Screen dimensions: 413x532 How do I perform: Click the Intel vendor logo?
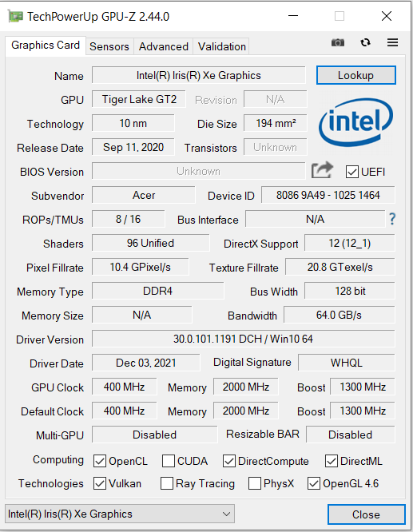point(356,122)
